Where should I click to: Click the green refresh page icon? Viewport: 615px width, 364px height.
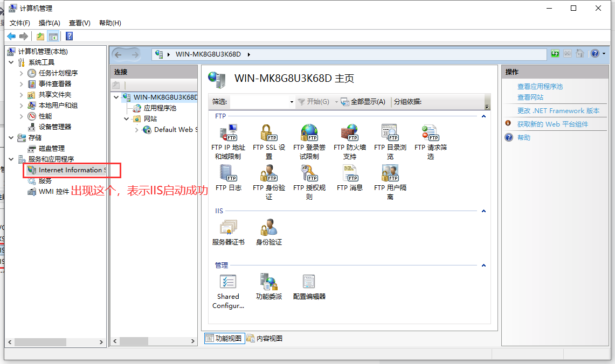(555, 54)
